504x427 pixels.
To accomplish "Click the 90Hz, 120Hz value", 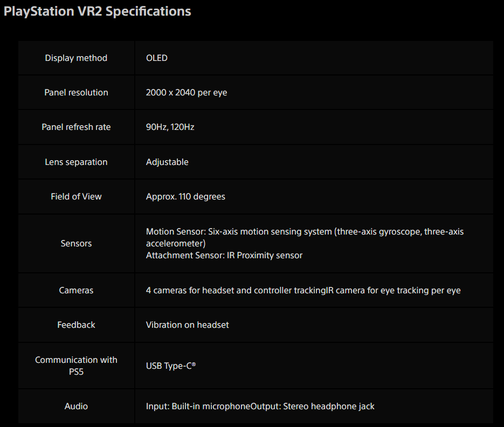I will click(170, 127).
